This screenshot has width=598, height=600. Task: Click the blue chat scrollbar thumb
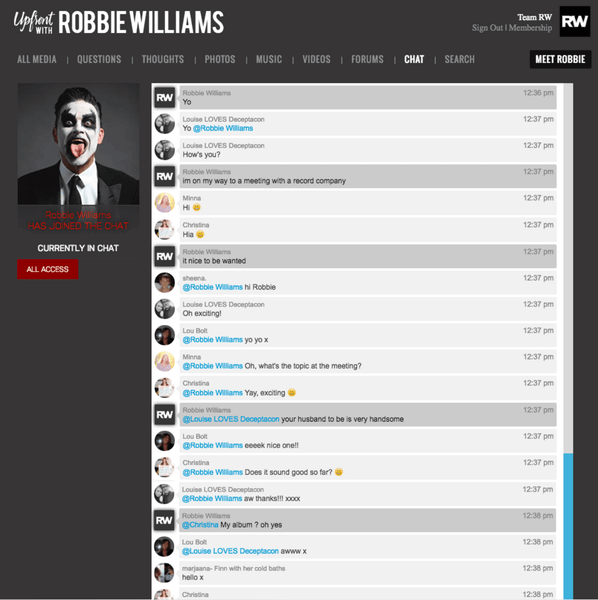coord(568,526)
